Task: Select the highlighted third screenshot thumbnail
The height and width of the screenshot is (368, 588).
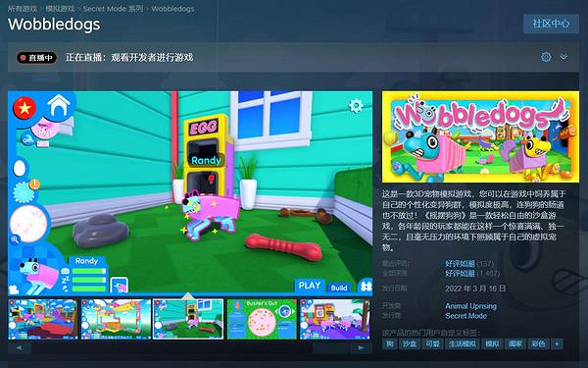Action: (x=188, y=319)
